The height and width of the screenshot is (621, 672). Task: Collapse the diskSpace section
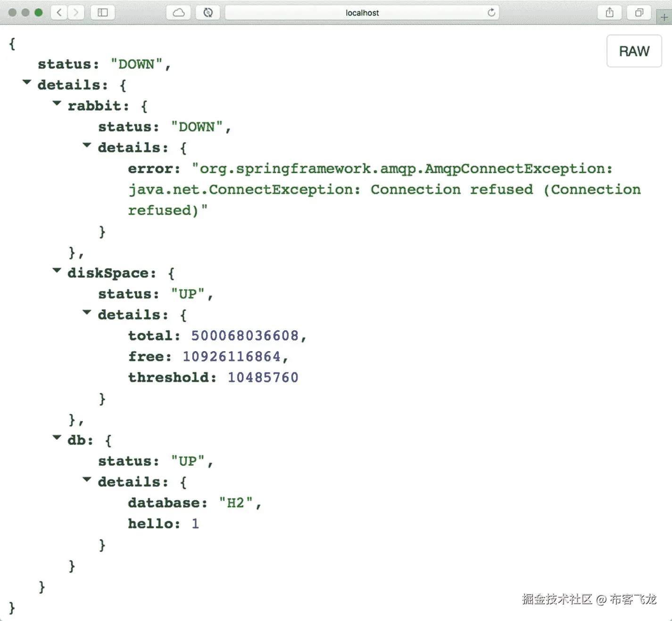(x=57, y=270)
